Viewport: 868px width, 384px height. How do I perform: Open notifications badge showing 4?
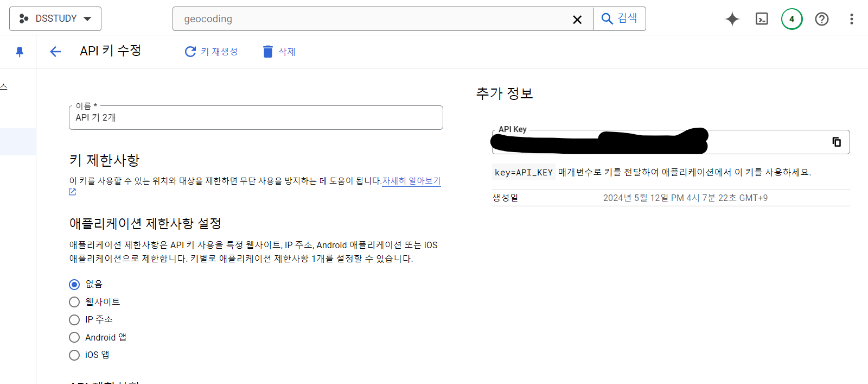tap(792, 19)
